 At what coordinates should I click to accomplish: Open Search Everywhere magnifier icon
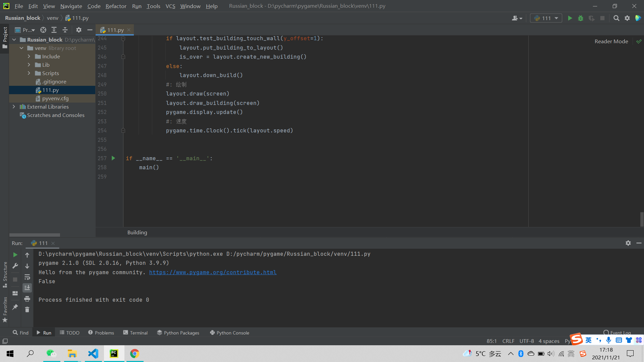[x=616, y=18]
